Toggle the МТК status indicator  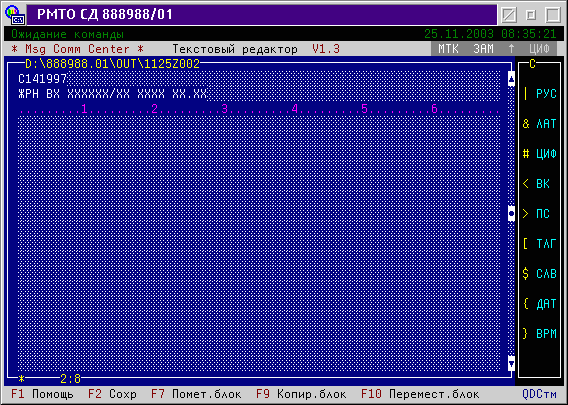pyautogui.click(x=448, y=49)
